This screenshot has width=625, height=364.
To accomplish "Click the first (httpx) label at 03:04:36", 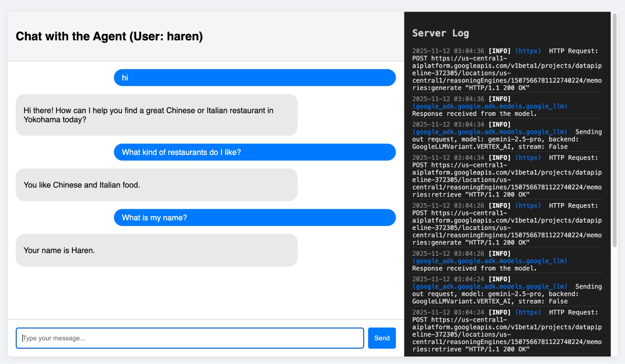I will coord(528,51).
